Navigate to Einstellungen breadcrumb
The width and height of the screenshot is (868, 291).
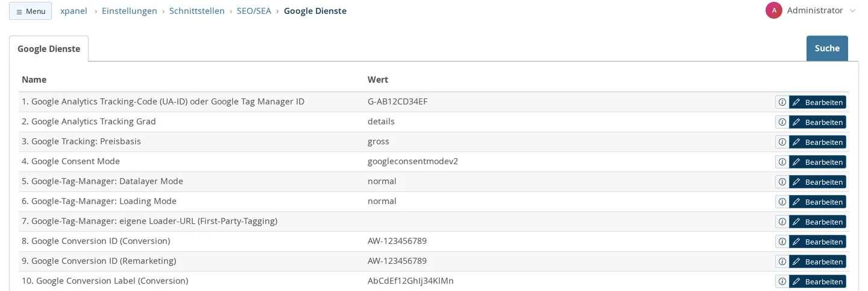[130, 11]
